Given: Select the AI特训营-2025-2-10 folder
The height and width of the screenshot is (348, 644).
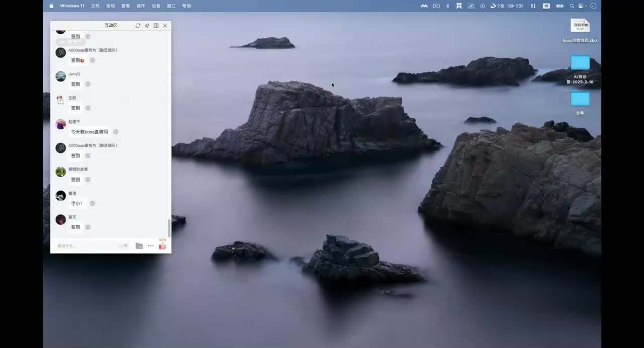Looking at the screenshot, I should pos(580,70).
